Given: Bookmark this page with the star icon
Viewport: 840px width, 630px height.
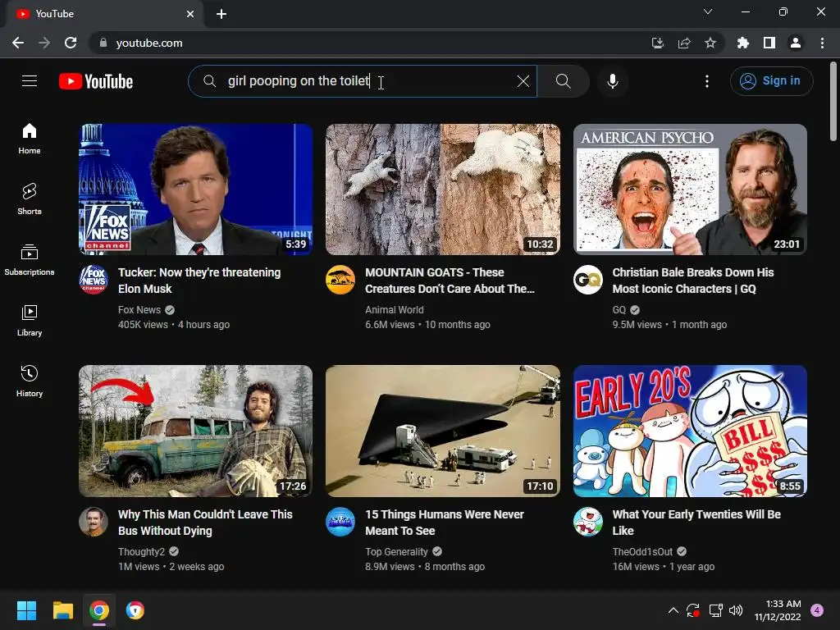Looking at the screenshot, I should pyautogui.click(x=710, y=43).
